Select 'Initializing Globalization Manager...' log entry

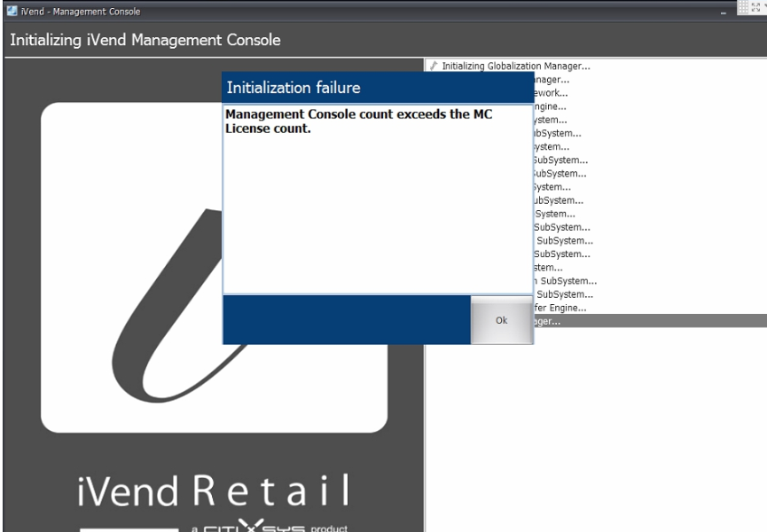[516, 66]
